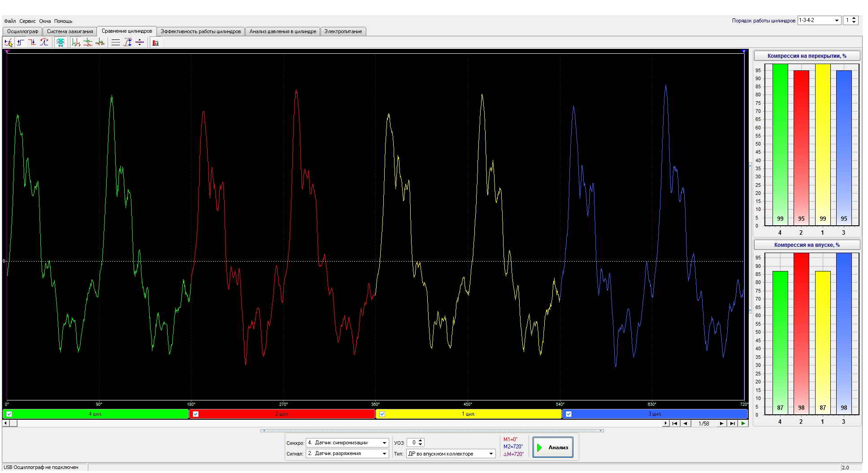Select the cursor measurement tool icon

(9, 43)
